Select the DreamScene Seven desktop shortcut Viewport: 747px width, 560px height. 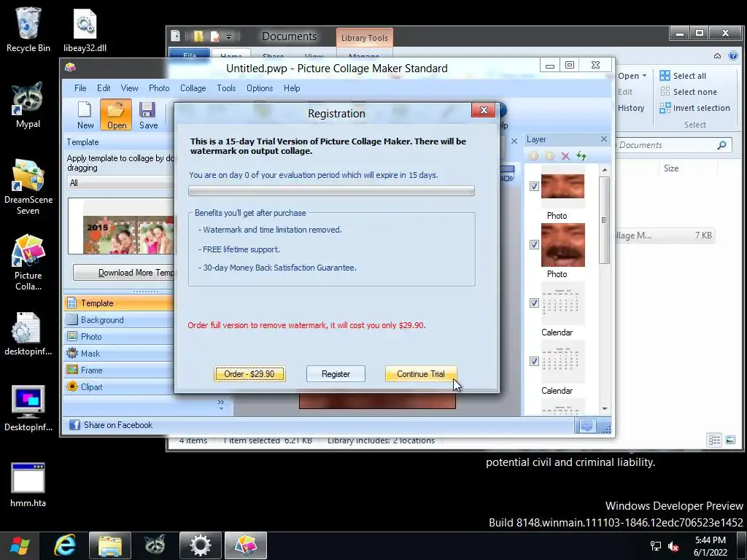(28, 187)
